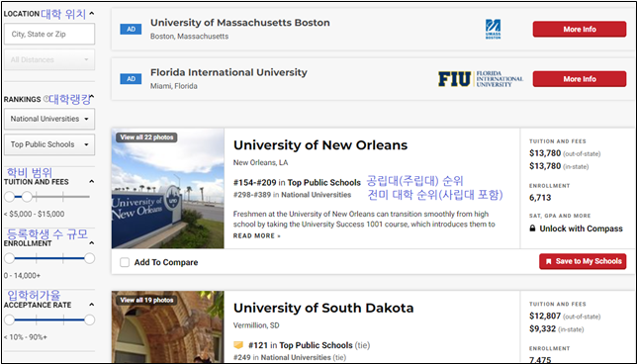Click the gold badge icon by #121 ranking

238,345
